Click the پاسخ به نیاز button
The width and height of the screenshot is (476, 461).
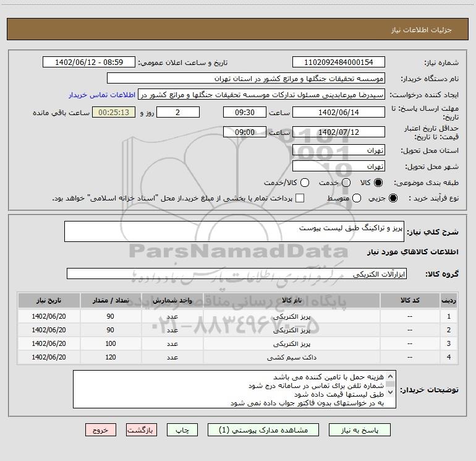click(x=360, y=430)
